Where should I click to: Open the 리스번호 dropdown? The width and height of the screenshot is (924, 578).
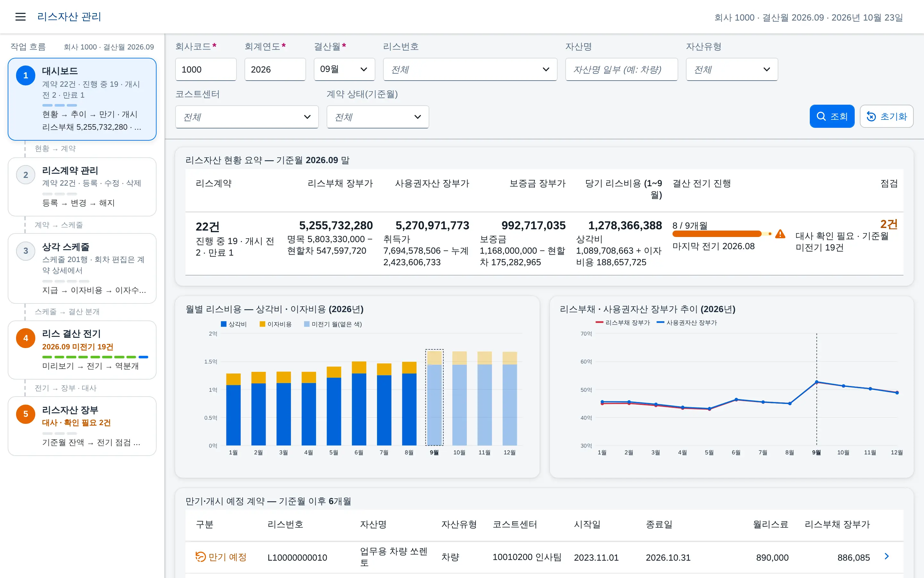point(470,70)
